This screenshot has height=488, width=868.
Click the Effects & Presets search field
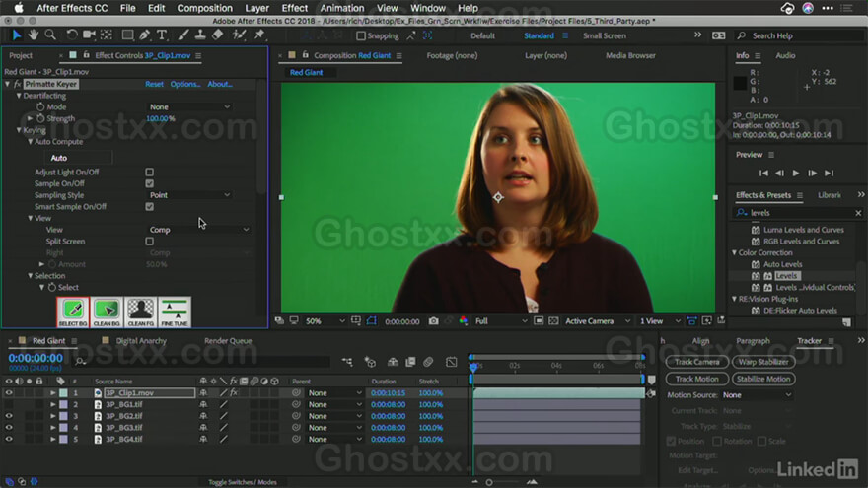(x=798, y=213)
